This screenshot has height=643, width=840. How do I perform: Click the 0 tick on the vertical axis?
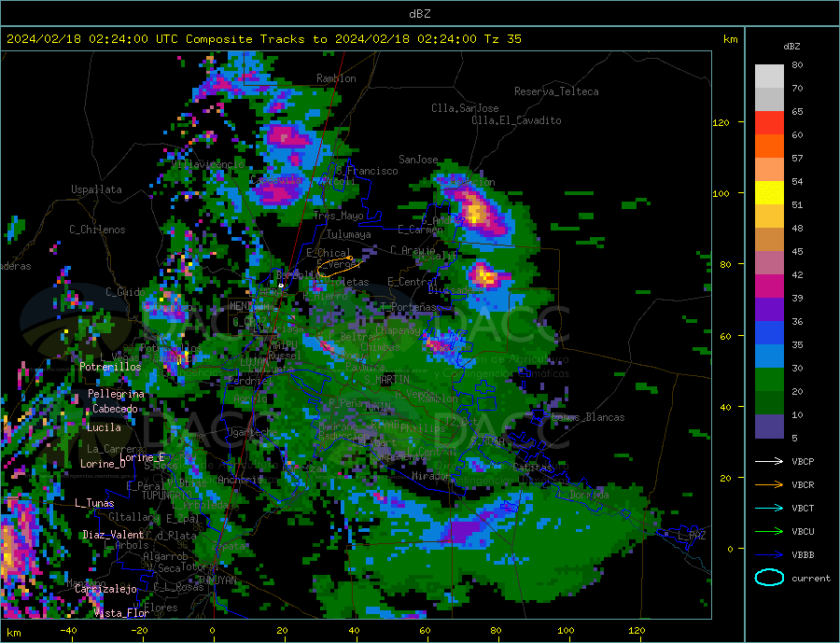click(730, 549)
